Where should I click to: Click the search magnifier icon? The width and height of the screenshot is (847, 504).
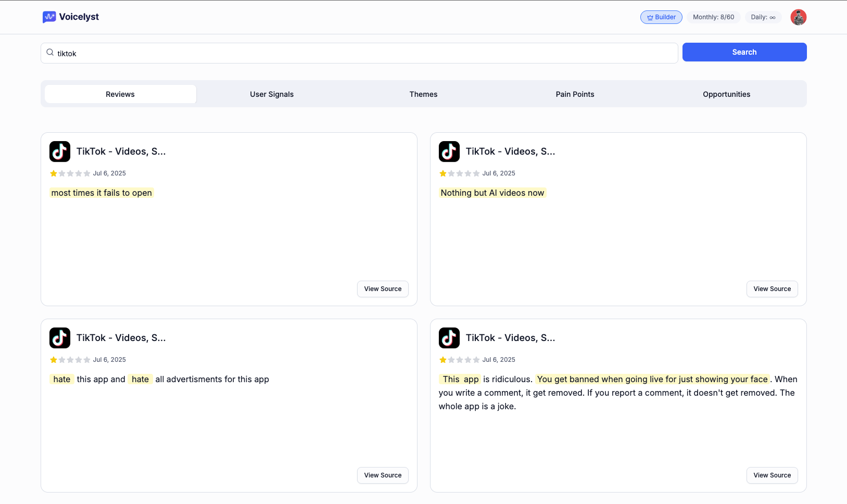tap(50, 53)
